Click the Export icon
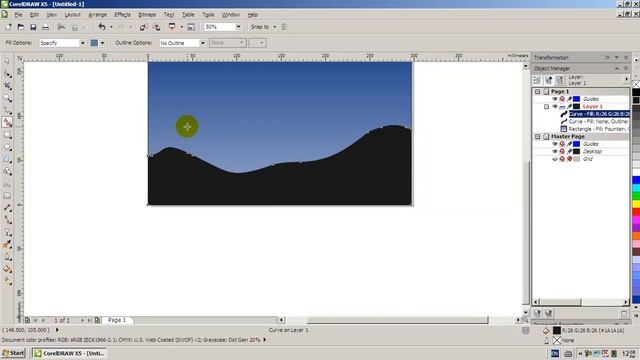This screenshot has height=360, width=640. (156, 27)
